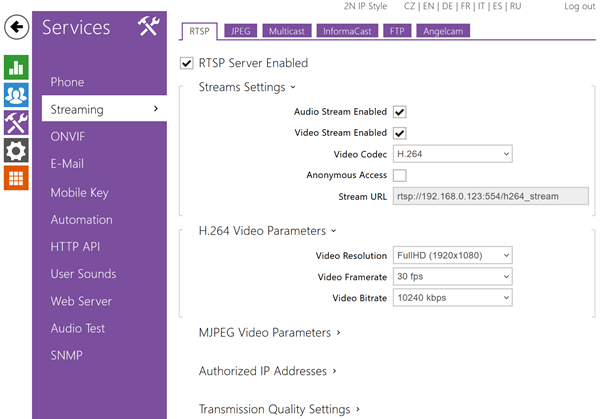Open the Video Codec dropdown
Image resolution: width=605 pixels, height=419 pixels.
click(x=452, y=154)
